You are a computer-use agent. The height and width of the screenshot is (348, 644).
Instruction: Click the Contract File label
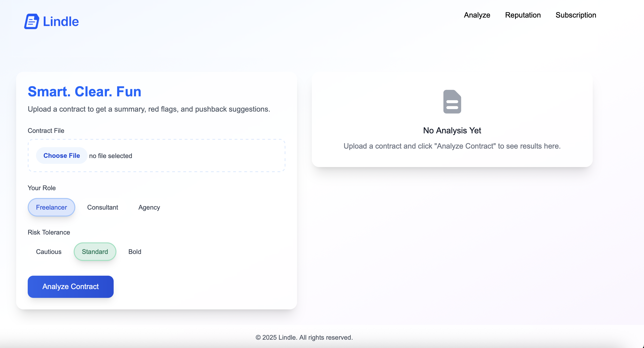[46, 131]
